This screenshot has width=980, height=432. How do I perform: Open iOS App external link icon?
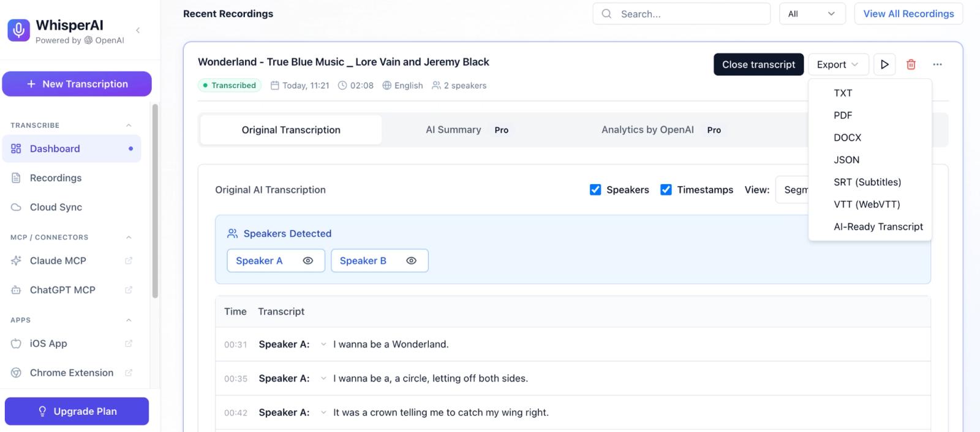129,344
